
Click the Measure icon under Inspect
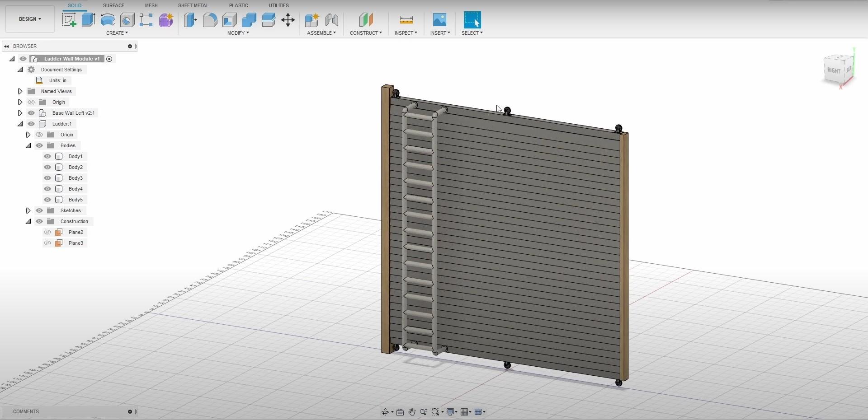pyautogui.click(x=406, y=20)
